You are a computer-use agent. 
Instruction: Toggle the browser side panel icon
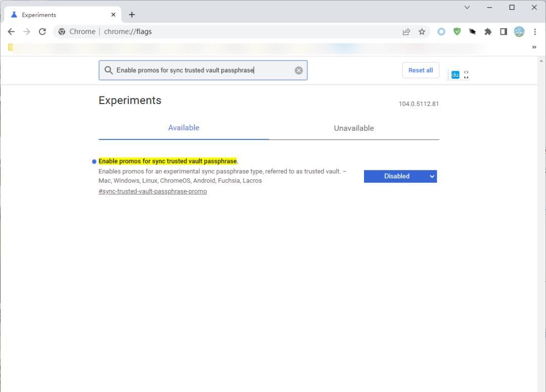[504, 31]
